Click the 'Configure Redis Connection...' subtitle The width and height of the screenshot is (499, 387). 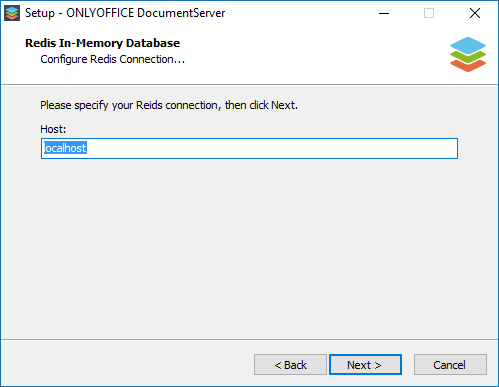point(112,59)
